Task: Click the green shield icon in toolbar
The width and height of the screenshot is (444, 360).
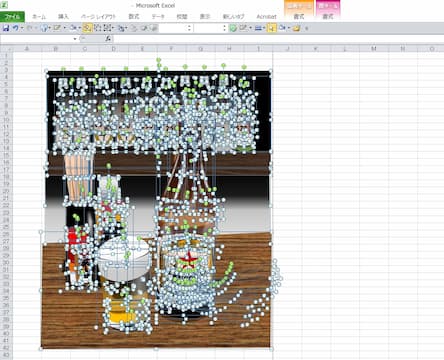Action: click(233, 28)
